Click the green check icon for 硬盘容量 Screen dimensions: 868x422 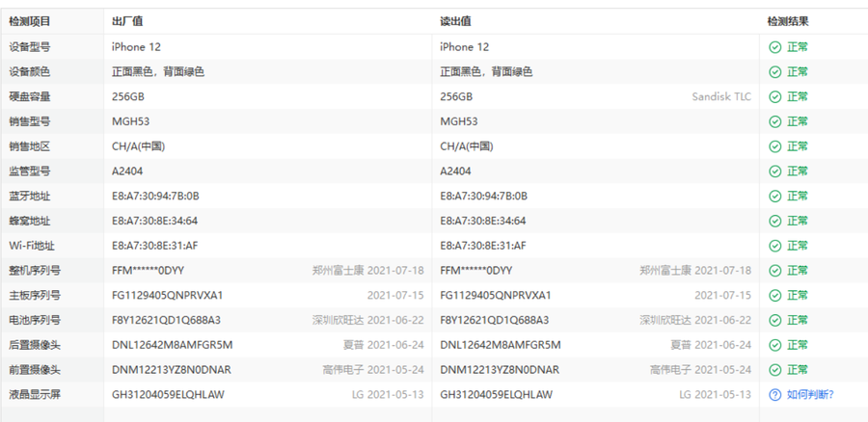[x=774, y=96]
